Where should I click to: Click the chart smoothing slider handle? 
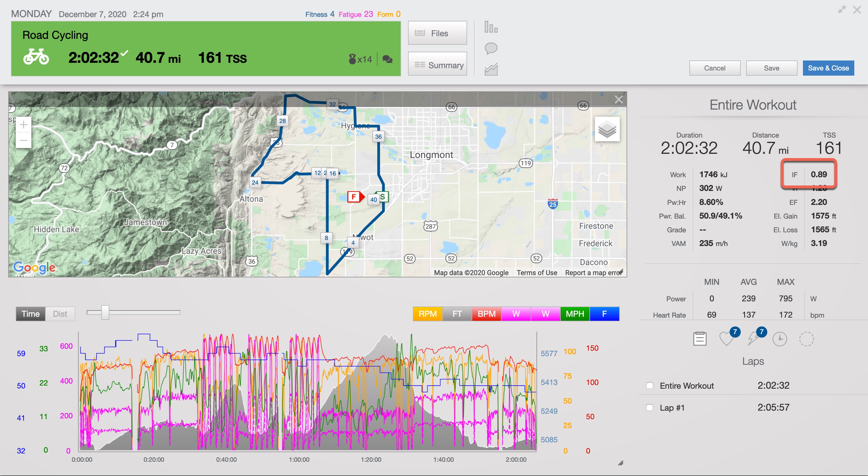(105, 312)
